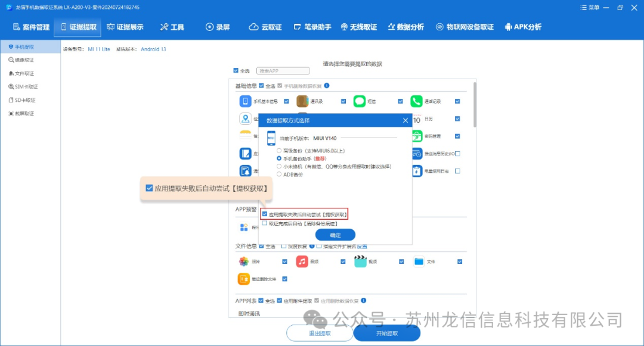
Task: Enable 取证完成后自动清除备份痕迹 checkbox
Action: (265, 223)
